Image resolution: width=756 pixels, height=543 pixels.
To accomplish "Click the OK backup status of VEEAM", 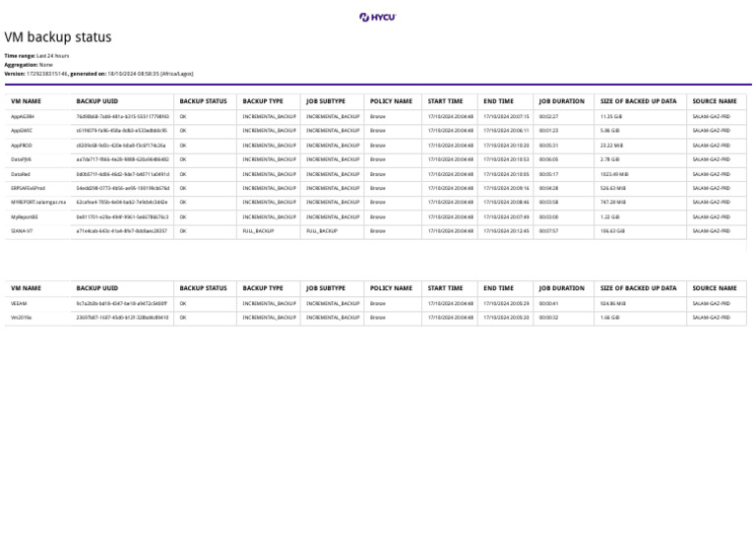I will click(183, 304).
